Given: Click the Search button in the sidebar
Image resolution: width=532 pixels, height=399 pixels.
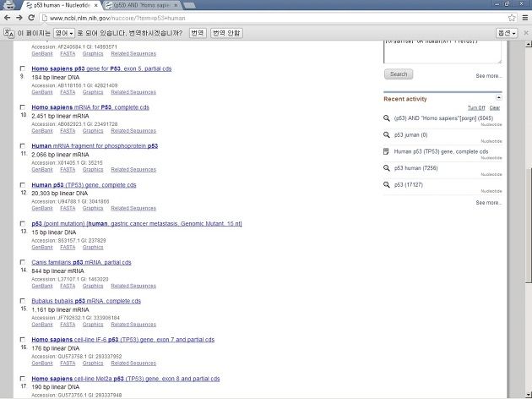Looking at the screenshot, I should [x=399, y=74].
